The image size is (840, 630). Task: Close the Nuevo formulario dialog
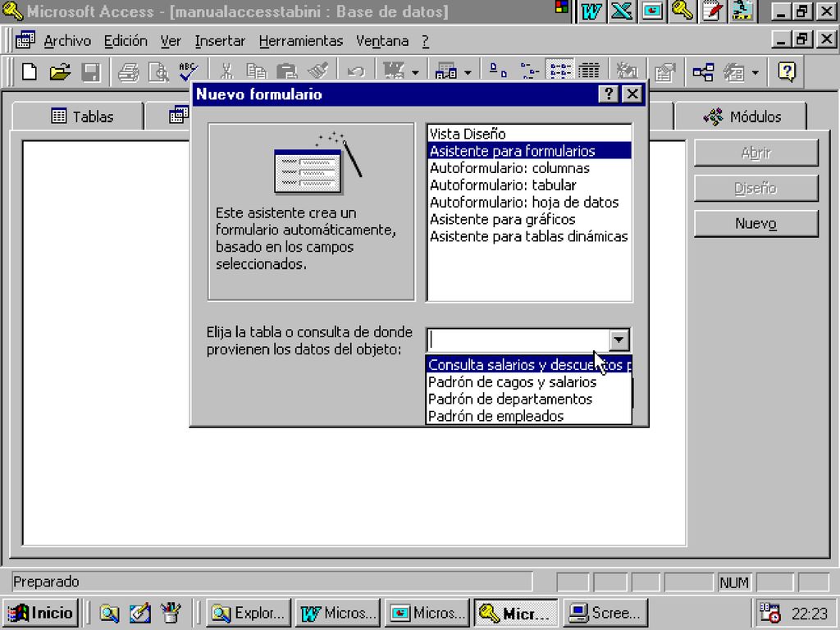click(x=632, y=94)
